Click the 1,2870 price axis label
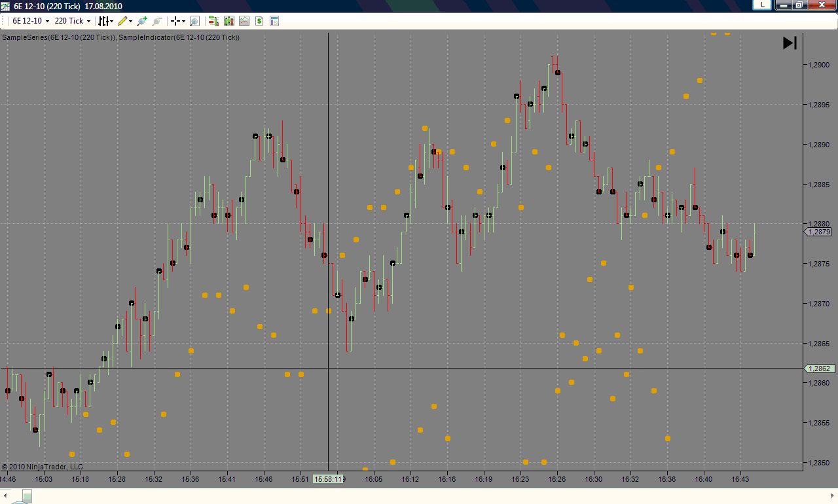 click(819, 304)
